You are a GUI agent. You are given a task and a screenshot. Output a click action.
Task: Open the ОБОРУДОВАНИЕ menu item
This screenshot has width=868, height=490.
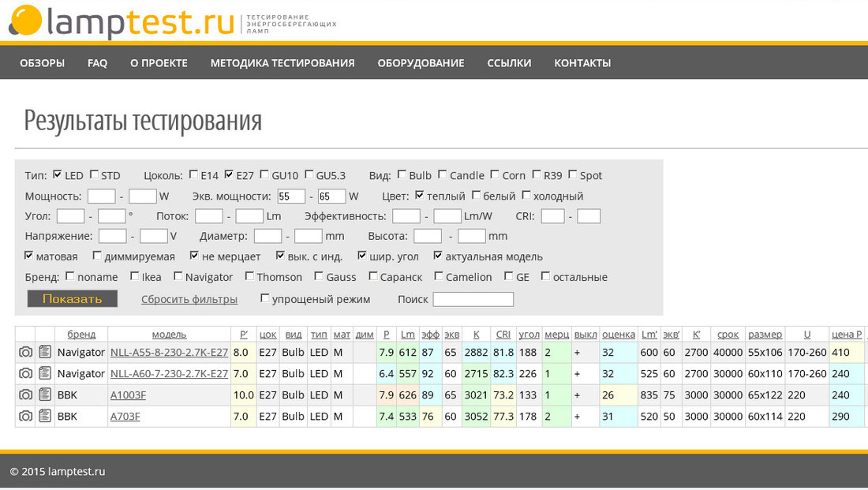(421, 63)
